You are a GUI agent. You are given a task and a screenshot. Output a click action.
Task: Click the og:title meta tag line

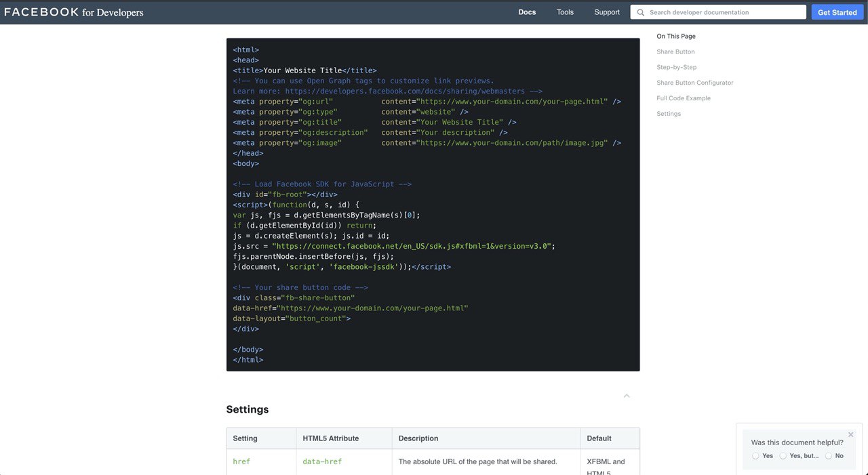374,122
